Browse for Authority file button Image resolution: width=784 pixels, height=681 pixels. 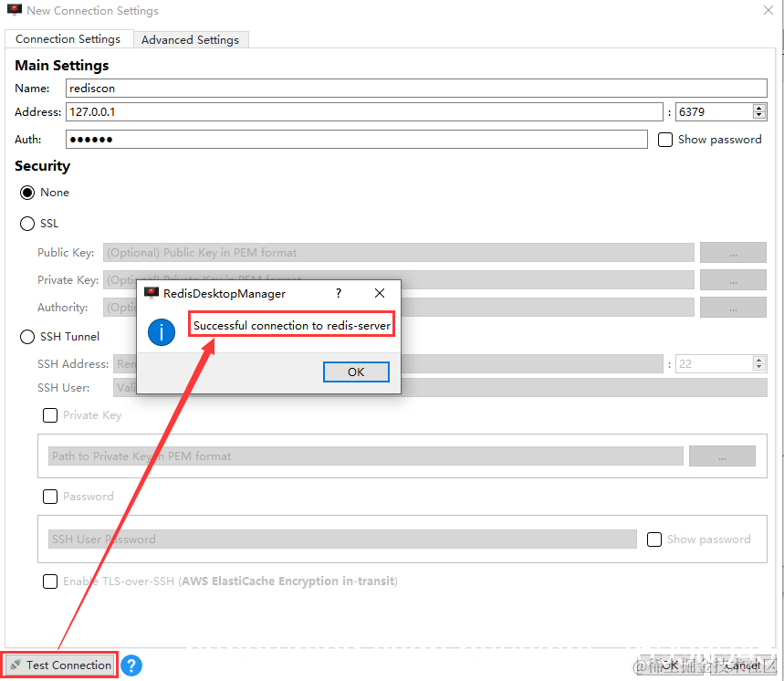coord(733,308)
